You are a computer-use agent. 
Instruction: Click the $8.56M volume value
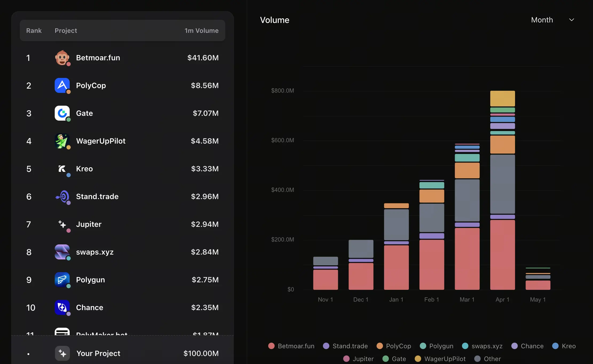coord(205,85)
